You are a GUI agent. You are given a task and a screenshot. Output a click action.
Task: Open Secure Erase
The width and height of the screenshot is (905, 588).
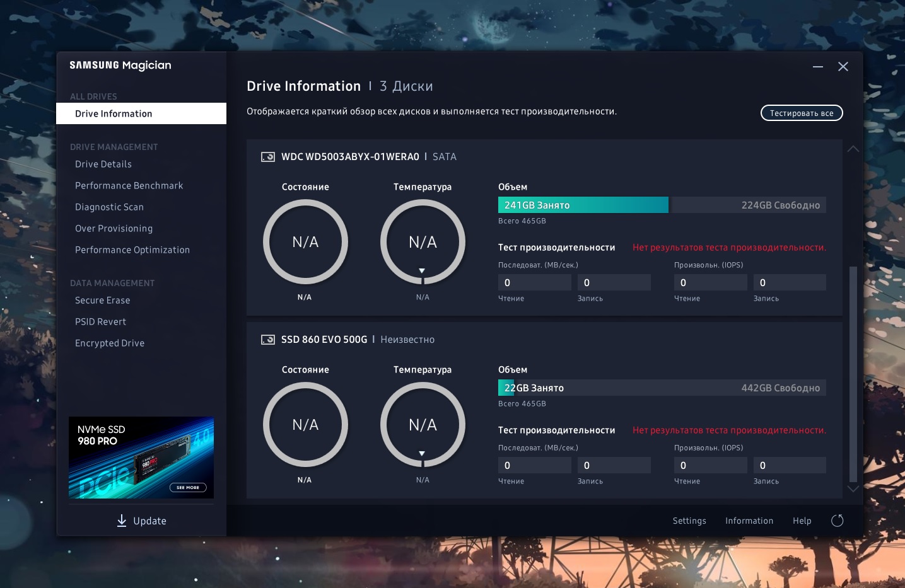[103, 300]
